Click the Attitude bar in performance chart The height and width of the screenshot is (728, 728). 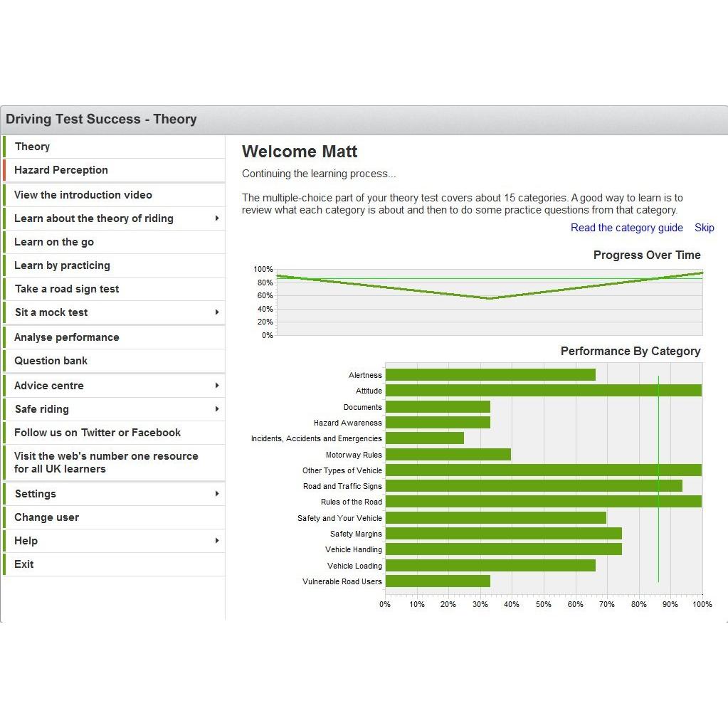click(543, 391)
